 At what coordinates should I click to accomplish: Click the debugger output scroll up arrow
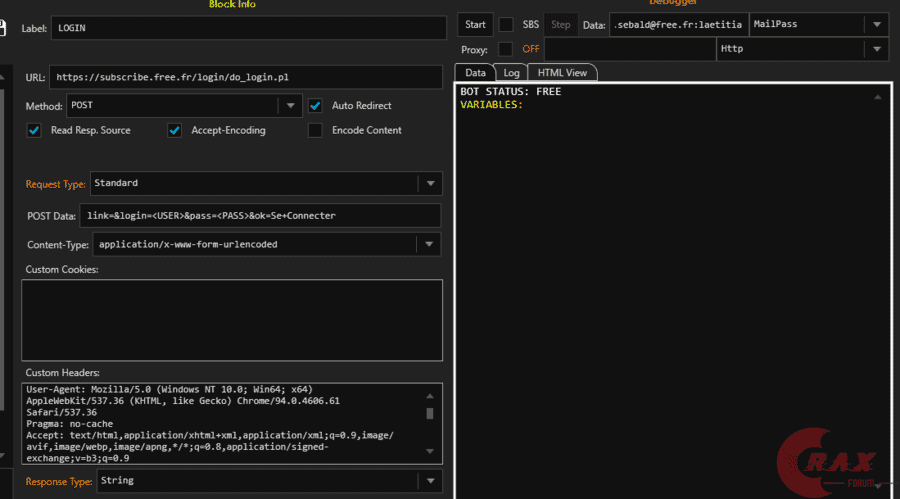877,97
